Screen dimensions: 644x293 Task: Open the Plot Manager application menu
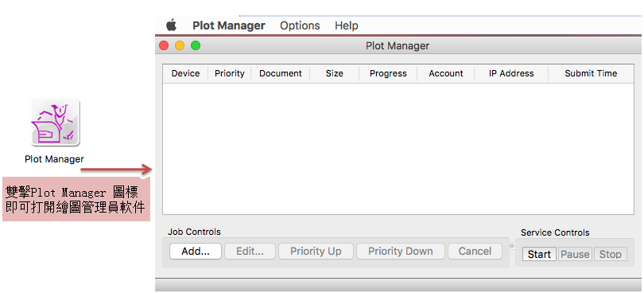click(x=229, y=25)
